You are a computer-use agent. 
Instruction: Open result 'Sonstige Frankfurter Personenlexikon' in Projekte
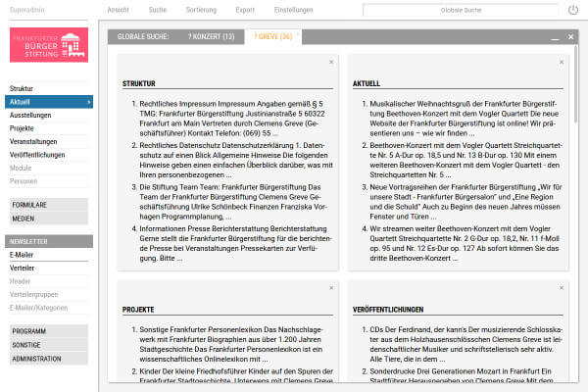[x=231, y=344]
